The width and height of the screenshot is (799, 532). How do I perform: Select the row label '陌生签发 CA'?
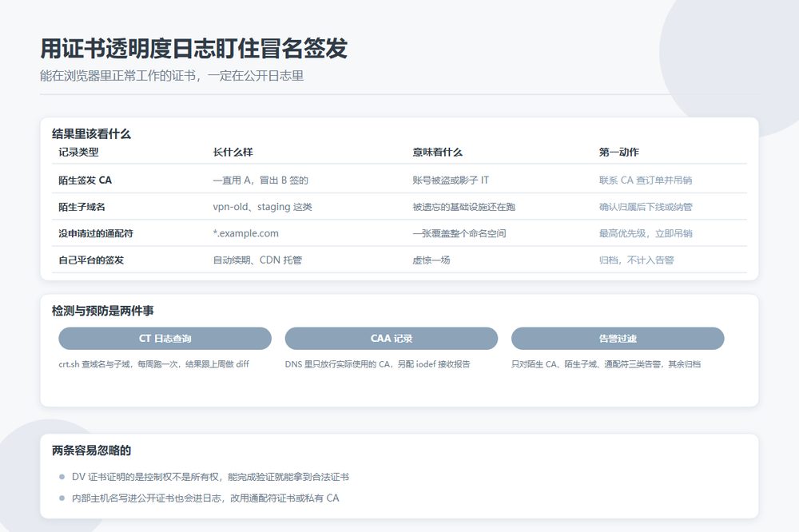85,180
